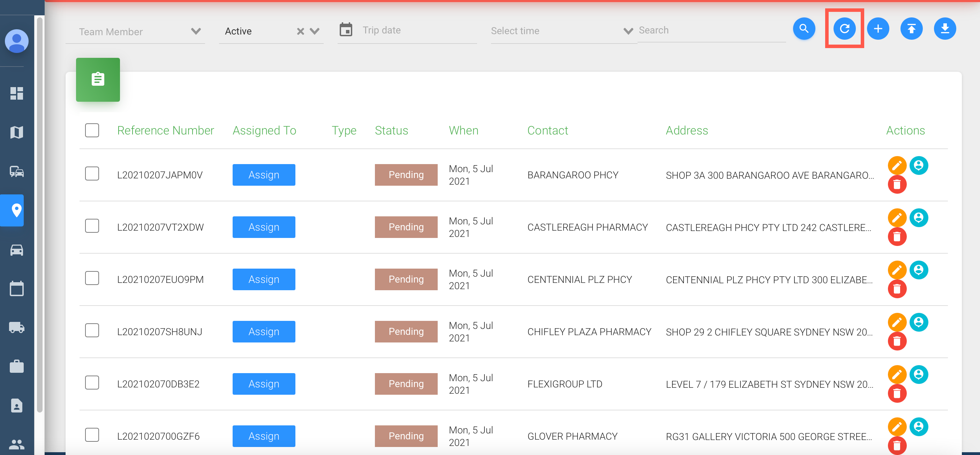
Task: Open the person icon for CASTLEREAGH PHARMACY row
Action: [x=919, y=218]
